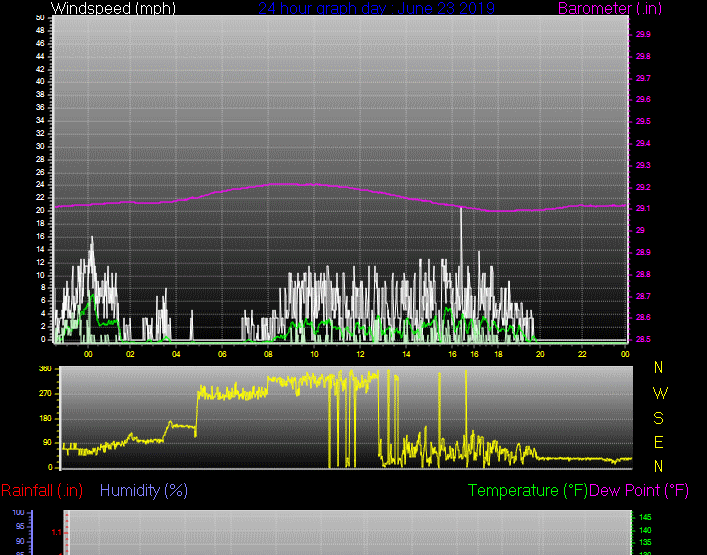Click the 04 hour label on time axis
This screenshot has height=555, width=707.
pos(176,354)
